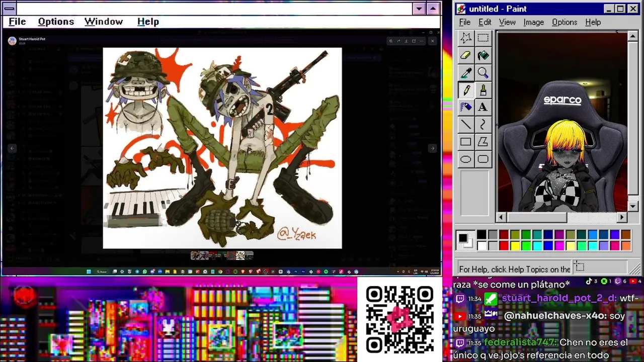Screen dimensions: 644x362
Task: Open the Help menu in Paint
Action: click(x=593, y=22)
